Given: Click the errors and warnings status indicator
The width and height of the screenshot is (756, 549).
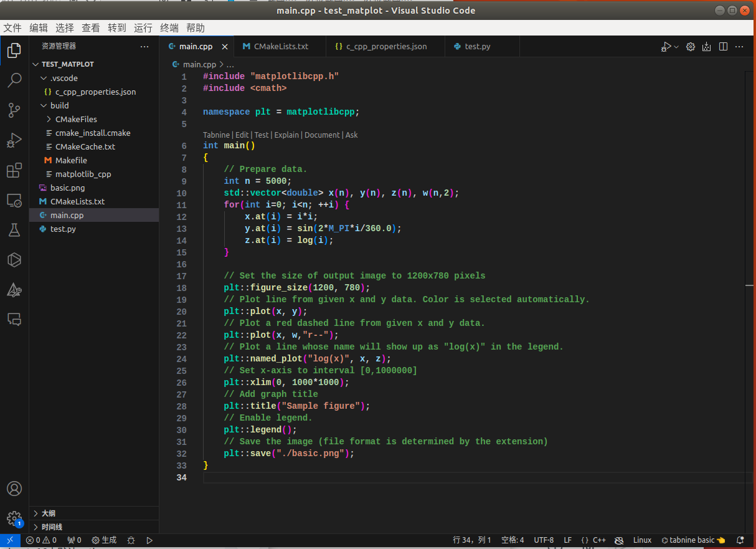Looking at the screenshot, I should pyautogui.click(x=41, y=540).
